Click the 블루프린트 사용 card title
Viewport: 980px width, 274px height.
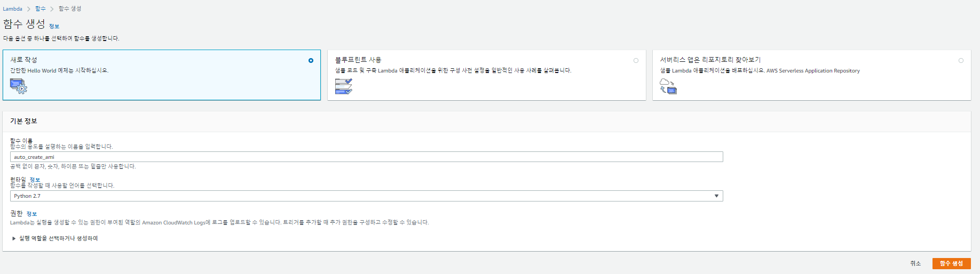click(x=358, y=60)
